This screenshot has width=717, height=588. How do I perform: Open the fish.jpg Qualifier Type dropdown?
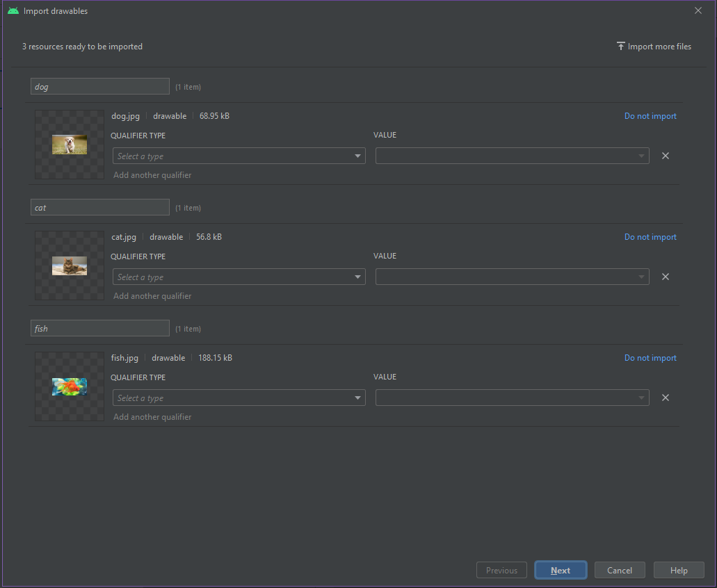tap(239, 398)
